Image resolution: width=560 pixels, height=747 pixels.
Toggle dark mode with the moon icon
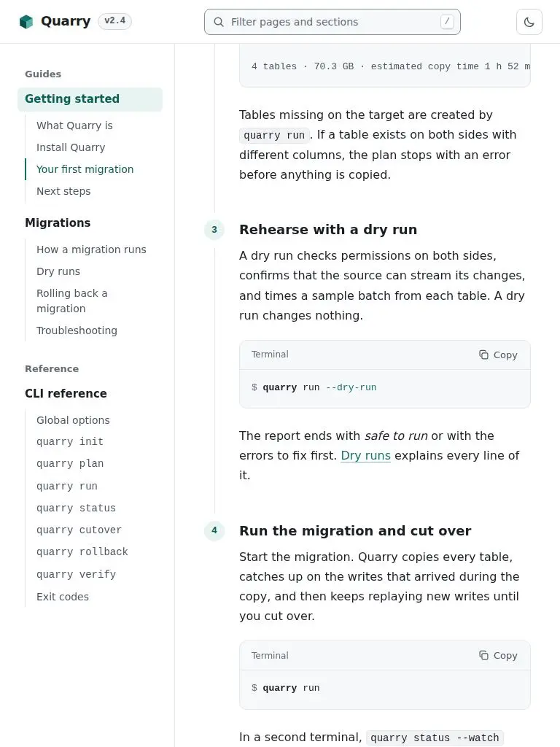click(x=529, y=22)
